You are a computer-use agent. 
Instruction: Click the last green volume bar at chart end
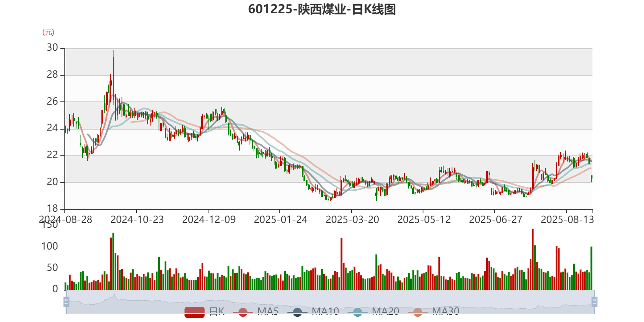click(591, 268)
